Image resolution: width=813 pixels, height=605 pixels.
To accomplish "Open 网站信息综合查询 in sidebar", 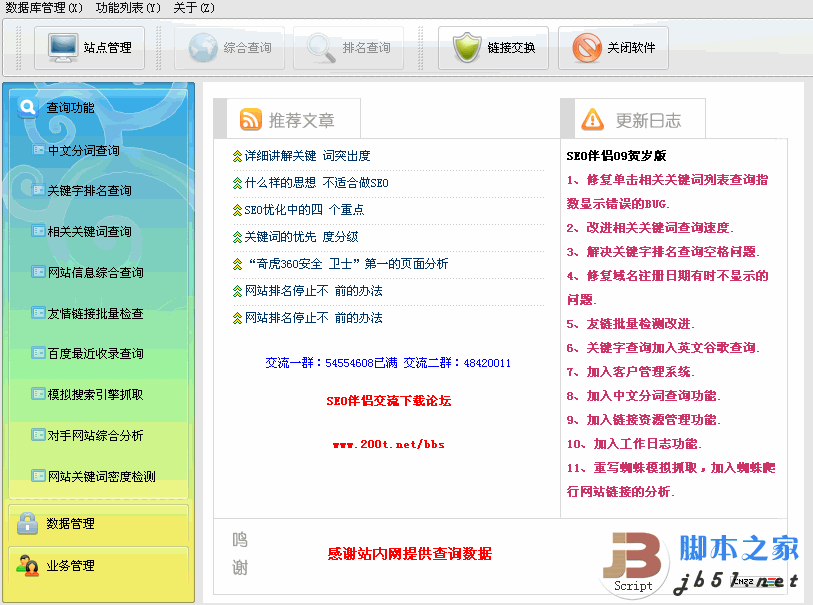I will click(95, 273).
